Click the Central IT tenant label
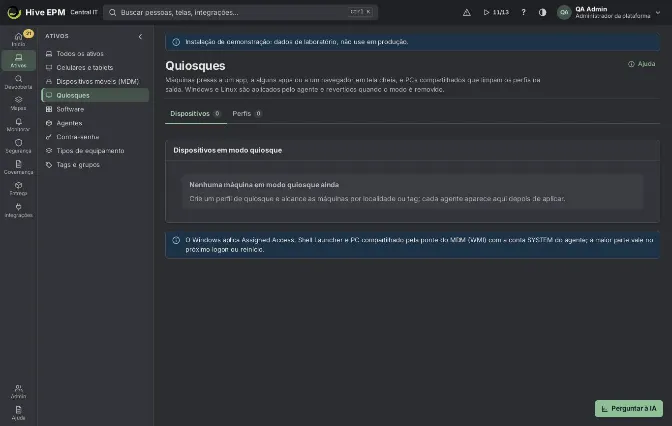672x426 pixels. [x=84, y=12]
